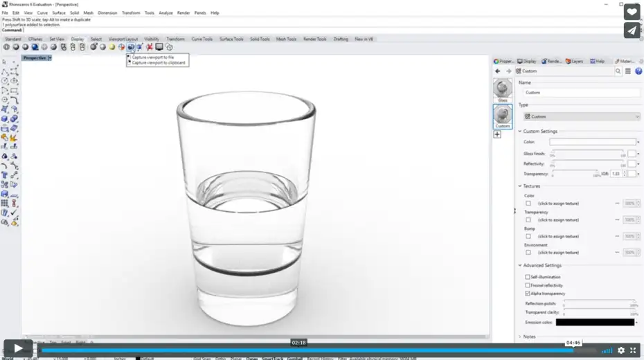The height and width of the screenshot is (360, 644).
Task: Click assign texture link for Environment
Action: click(558, 253)
